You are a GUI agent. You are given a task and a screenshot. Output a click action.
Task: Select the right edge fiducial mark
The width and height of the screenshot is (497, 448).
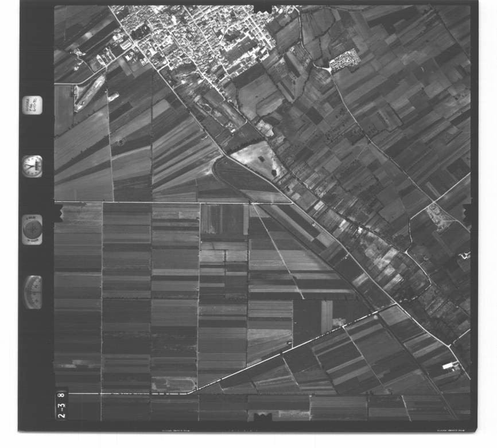pos(467,213)
